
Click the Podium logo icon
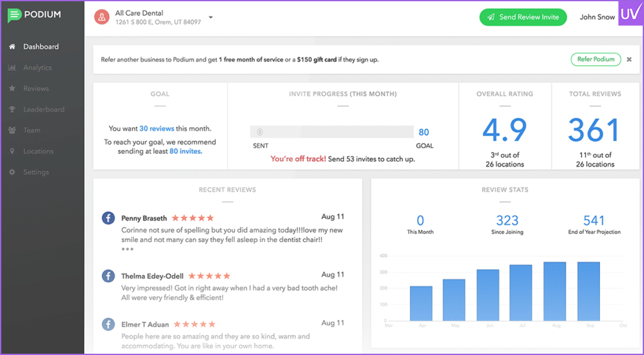click(14, 15)
